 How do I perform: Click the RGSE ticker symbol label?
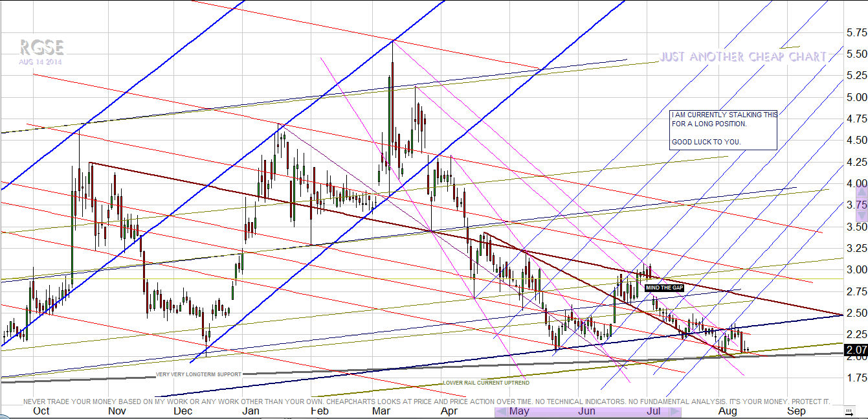pyautogui.click(x=41, y=47)
